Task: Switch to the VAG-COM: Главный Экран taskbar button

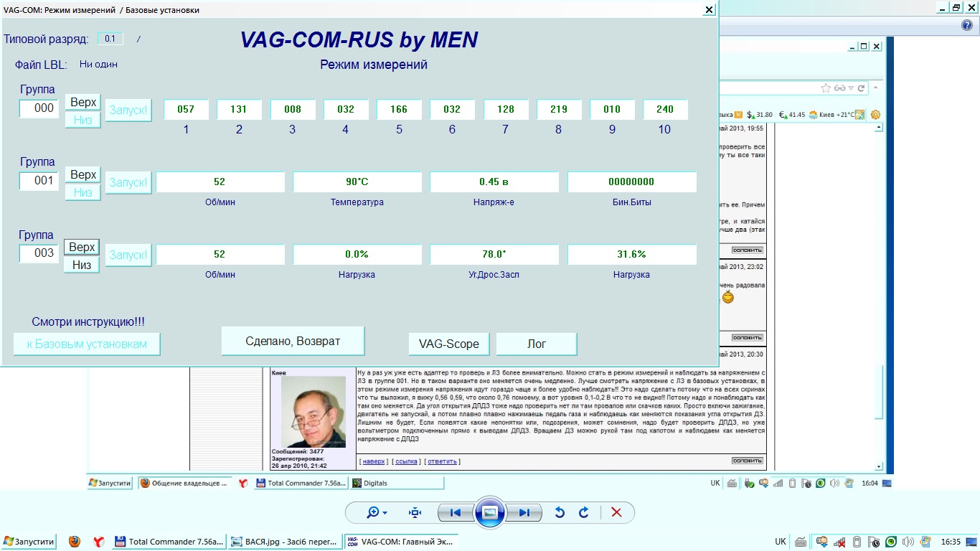Action: tap(400, 542)
